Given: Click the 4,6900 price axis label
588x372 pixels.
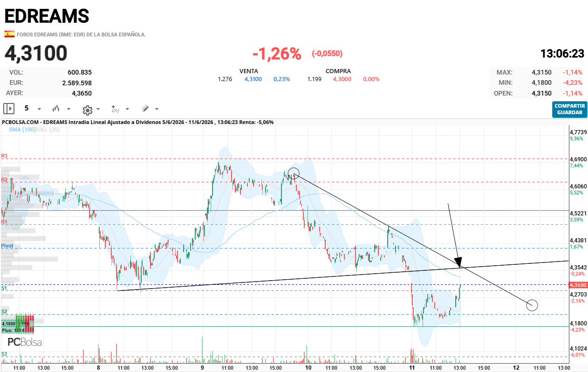Looking at the screenshot, I should pos(578,159).
